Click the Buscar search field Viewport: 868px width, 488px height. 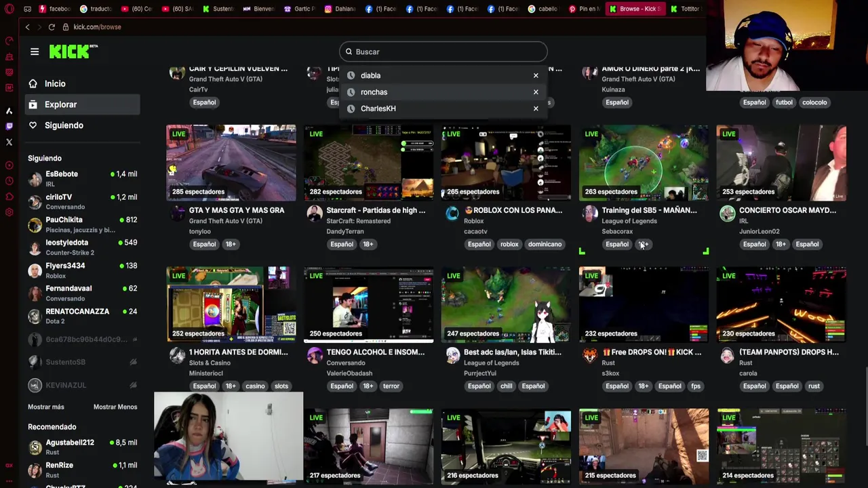(x=443, y=52)
